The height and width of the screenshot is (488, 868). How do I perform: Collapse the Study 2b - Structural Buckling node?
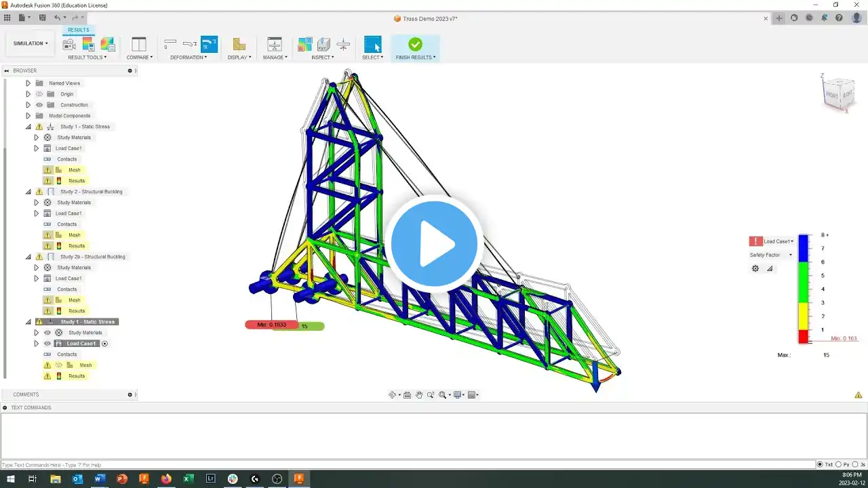click(28, 257)
